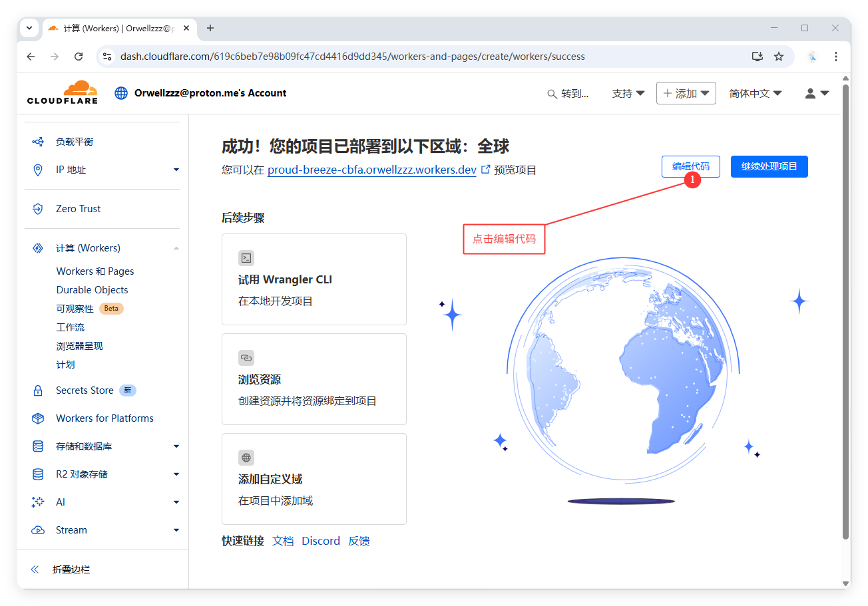The height and width of the screenshot is (606, 868).
Task: Click the collapse sidebar double-arrow icon
Action: tap(35, 569)
